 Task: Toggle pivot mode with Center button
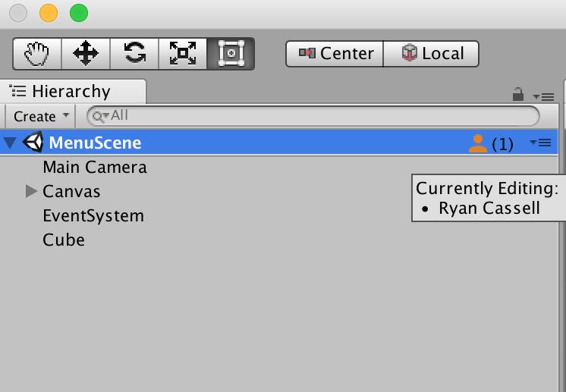pos(335,54)
